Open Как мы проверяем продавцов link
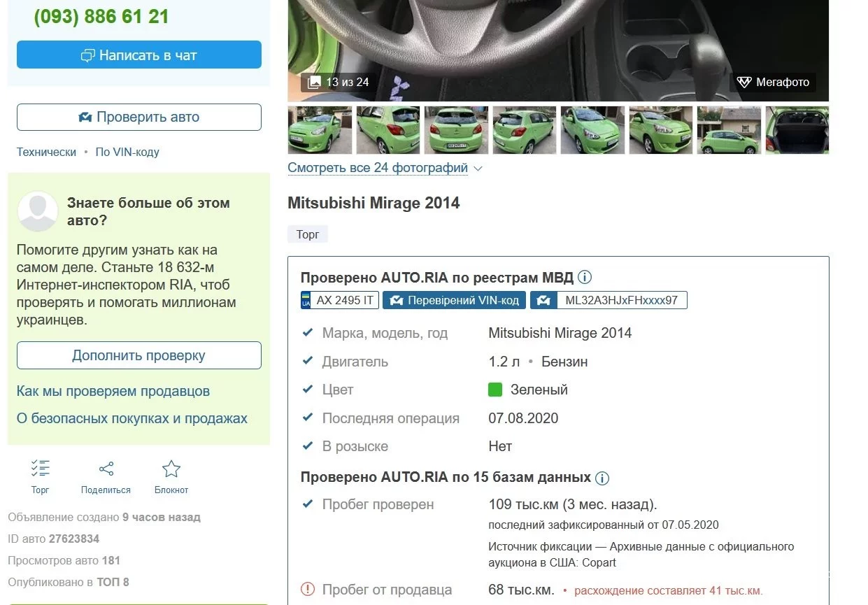This screenshot has width=868, height=605. [113, 391]
